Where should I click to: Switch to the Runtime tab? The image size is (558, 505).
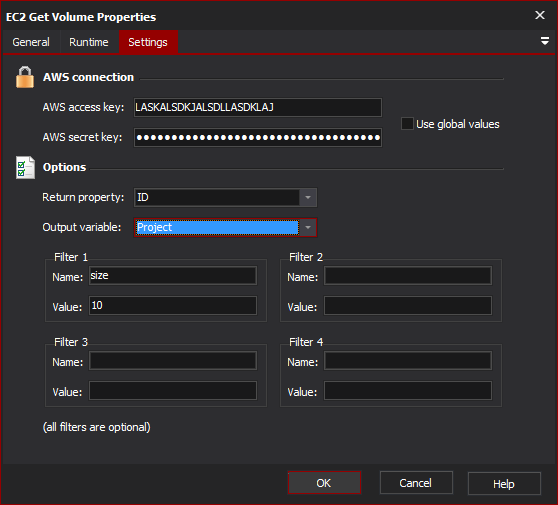click(89, 42)
